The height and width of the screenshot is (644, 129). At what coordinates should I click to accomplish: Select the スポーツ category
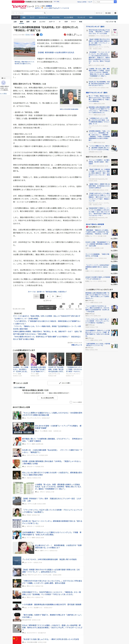point(52,22)
